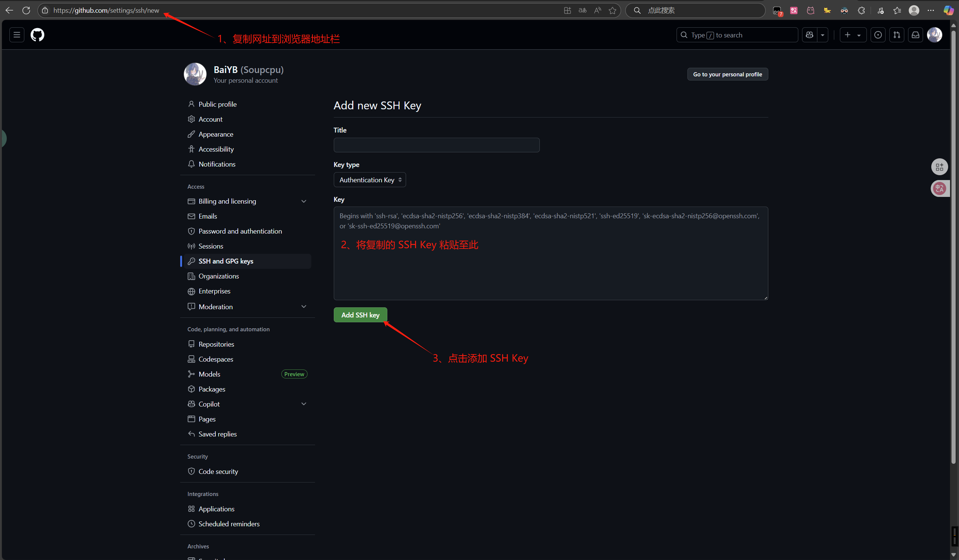Open Scheduled reminders settings
Screen dimensions: 959x560
click(x=247, y=524)
